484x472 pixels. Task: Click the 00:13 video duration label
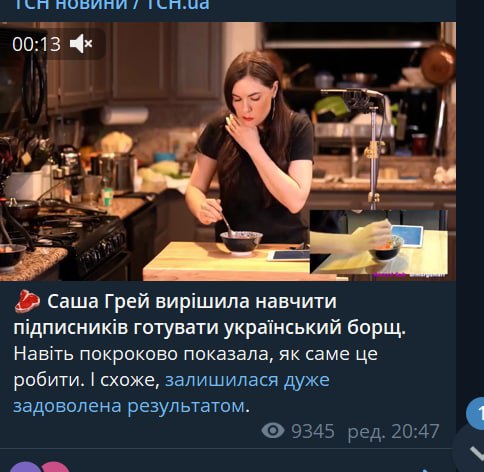36,44
